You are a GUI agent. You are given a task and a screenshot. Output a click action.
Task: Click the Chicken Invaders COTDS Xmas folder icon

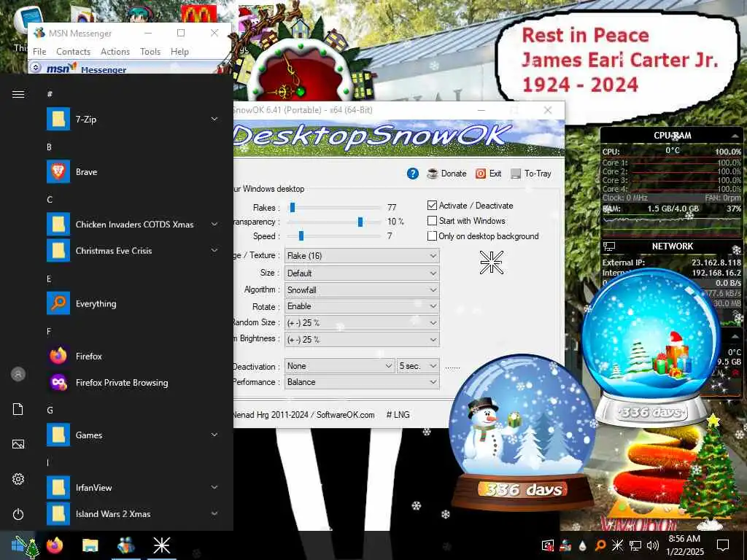[x=58, y=225]
